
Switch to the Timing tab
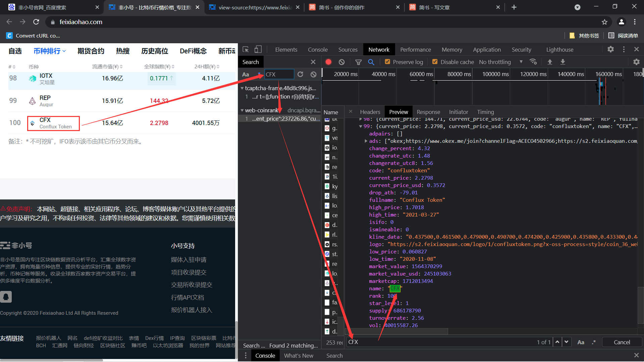coord(485,112)
